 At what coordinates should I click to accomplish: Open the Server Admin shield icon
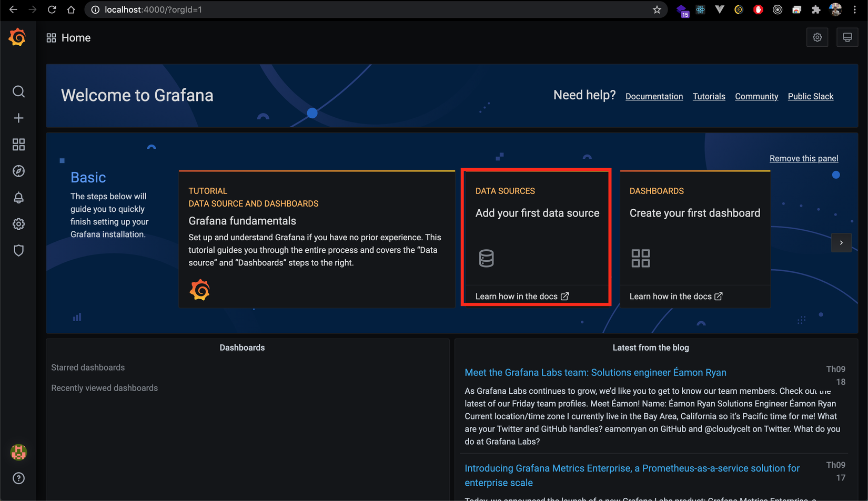click(x=18, y=251)
